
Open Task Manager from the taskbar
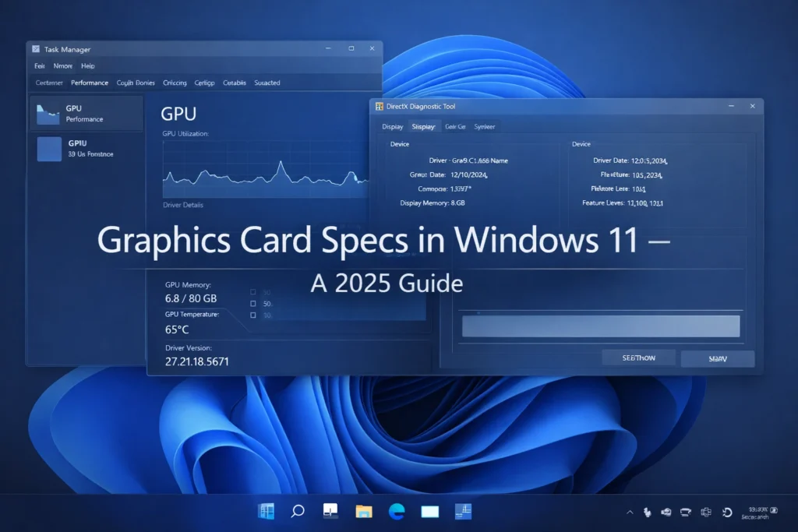pos(463,512)
